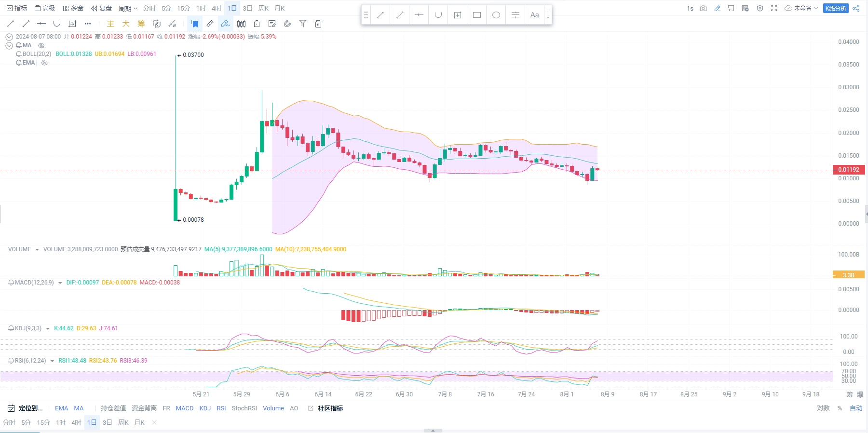Click the blue pencil edit icon at top right
868x433 pixels.
(x=718, y=8)
